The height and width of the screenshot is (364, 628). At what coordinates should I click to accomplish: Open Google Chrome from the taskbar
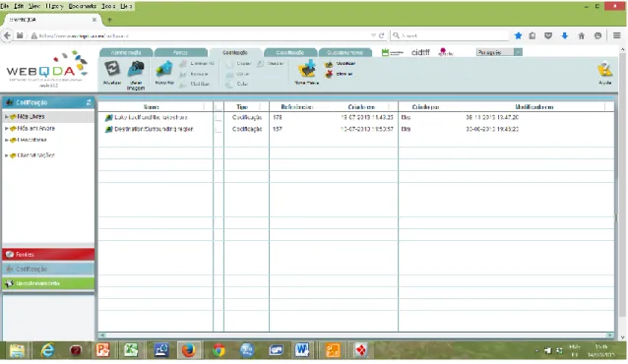(219, 351)
